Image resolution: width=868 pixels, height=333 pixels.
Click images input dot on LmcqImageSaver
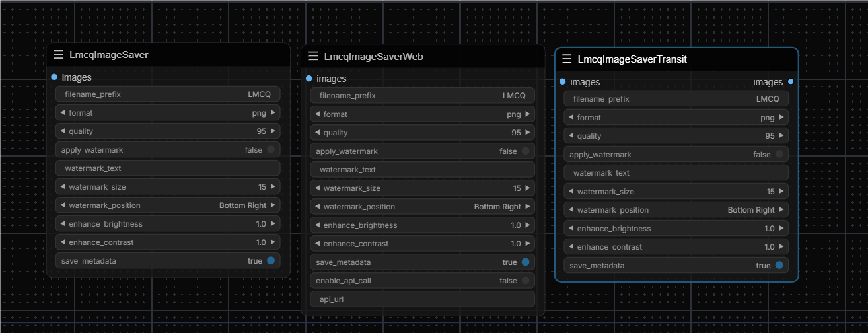54,77
